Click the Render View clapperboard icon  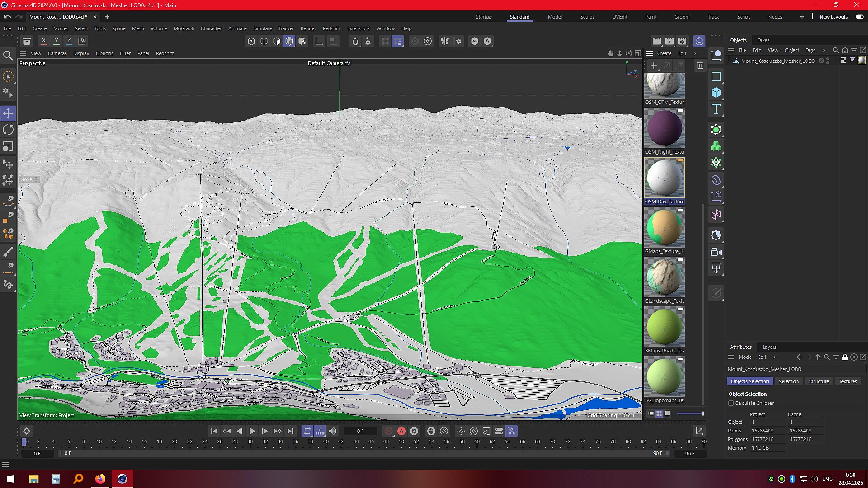click(657, 41)
